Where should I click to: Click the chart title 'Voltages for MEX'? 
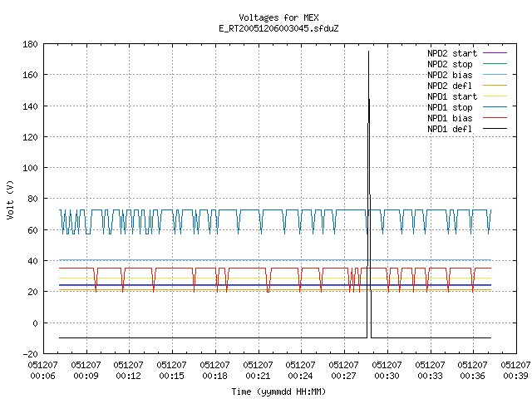click(278, 17)
